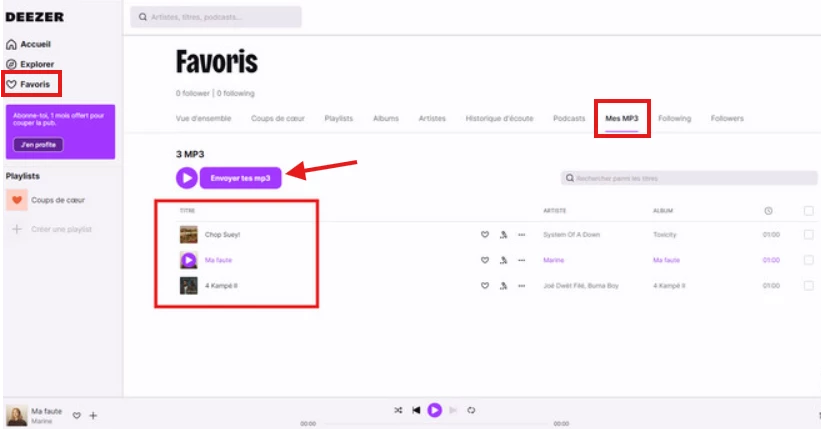Click the lyrics microphone icon for 4 Kampé II
The width and height of the screenshot is (821, 429).
(503, 285)
